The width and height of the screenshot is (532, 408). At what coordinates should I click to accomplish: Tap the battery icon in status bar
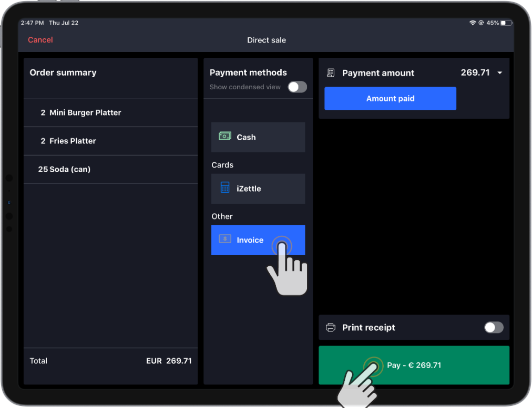(506, 23)
